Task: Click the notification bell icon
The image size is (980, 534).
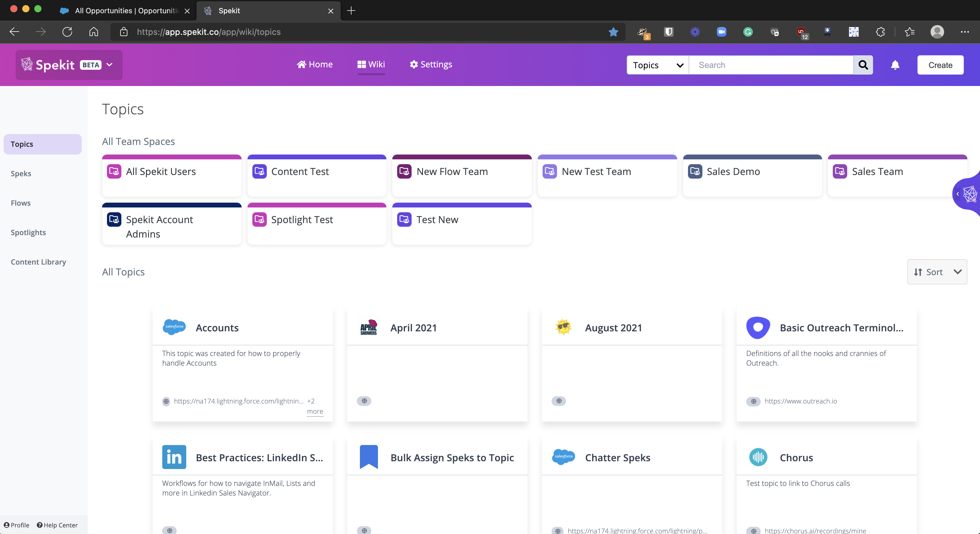Action: pos(895,65)
